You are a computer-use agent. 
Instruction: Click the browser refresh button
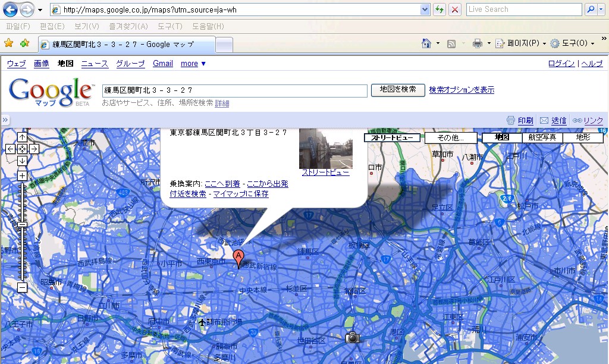coord(440,10)
